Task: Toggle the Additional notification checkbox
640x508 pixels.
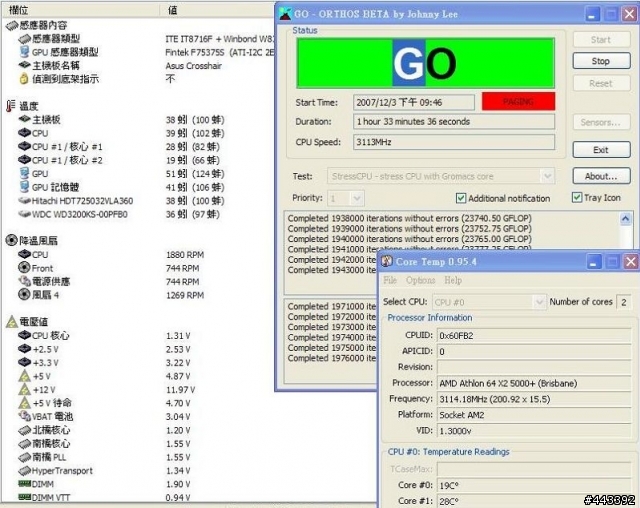Action: [460, 198]
